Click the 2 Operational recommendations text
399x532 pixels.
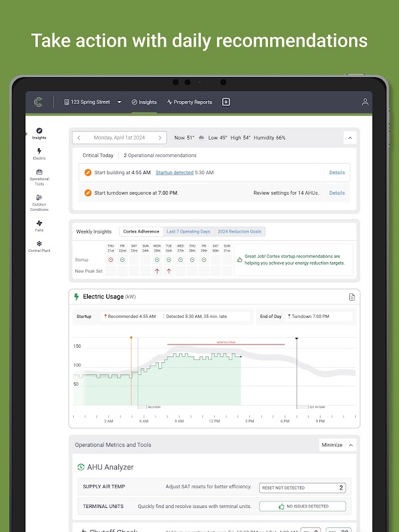point(160,156)
